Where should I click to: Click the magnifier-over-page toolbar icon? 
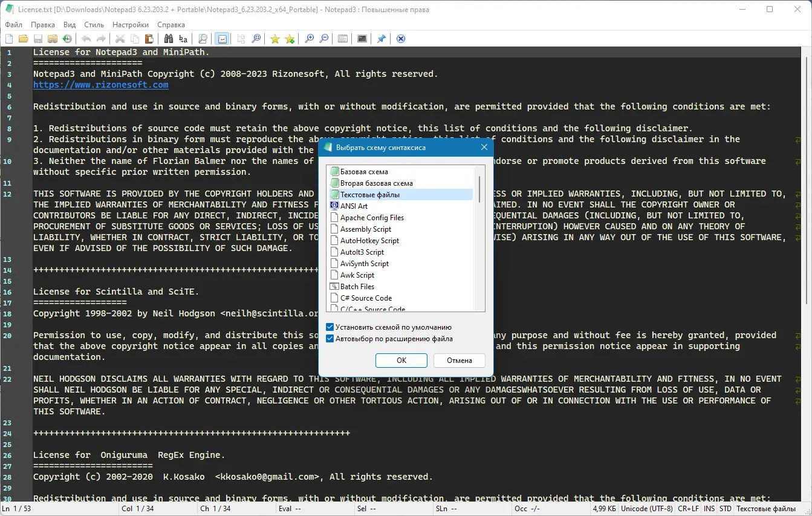[x=203, y=39]
